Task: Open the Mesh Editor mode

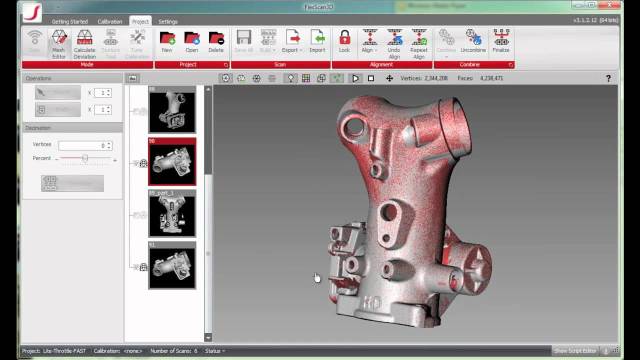Action: (x=59, y=43)
